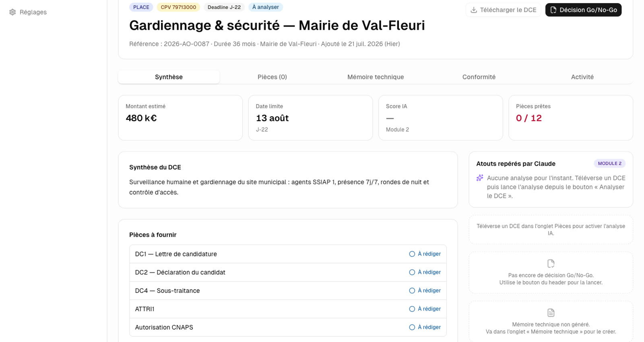Select the Pièces prêtes 0 / 12 card
The height and width of the screenshot is (342, 644).
(571, 118)
